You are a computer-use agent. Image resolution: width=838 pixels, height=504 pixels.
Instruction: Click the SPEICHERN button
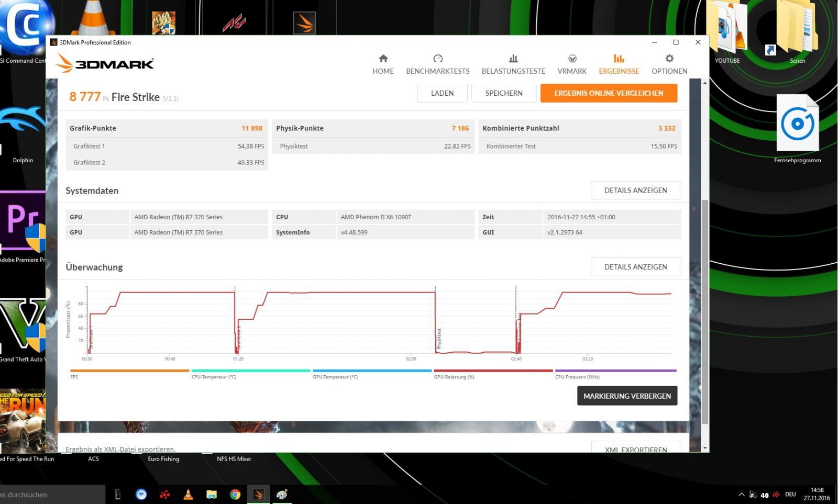click(504, 93)
